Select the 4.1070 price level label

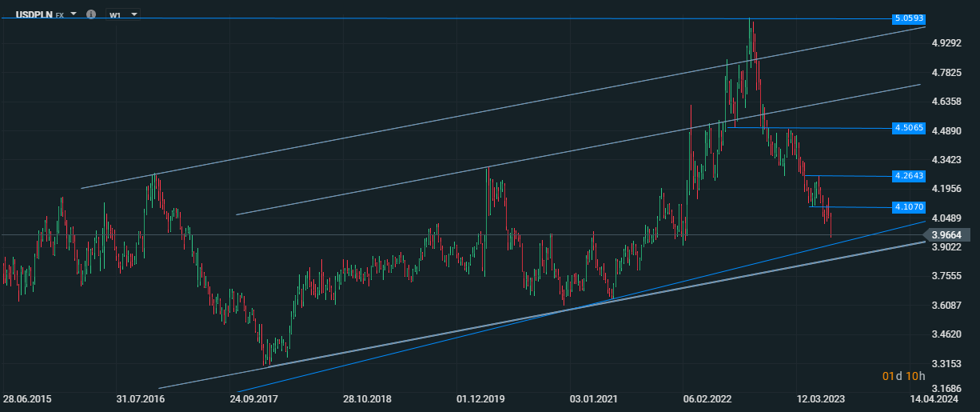coord(908,207)
